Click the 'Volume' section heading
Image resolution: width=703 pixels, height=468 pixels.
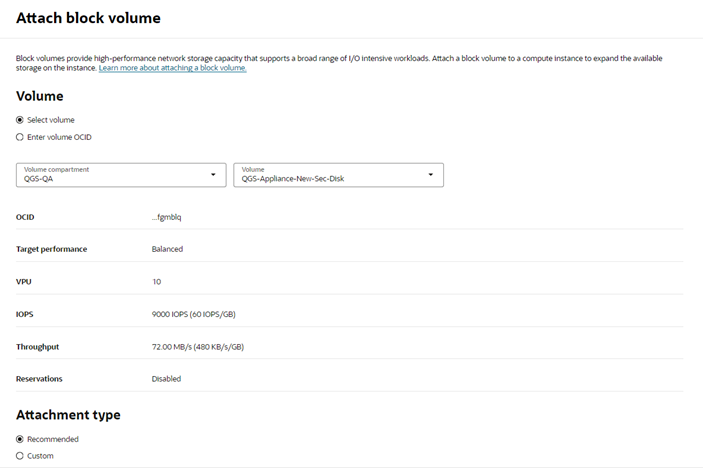tap(40, 96)
